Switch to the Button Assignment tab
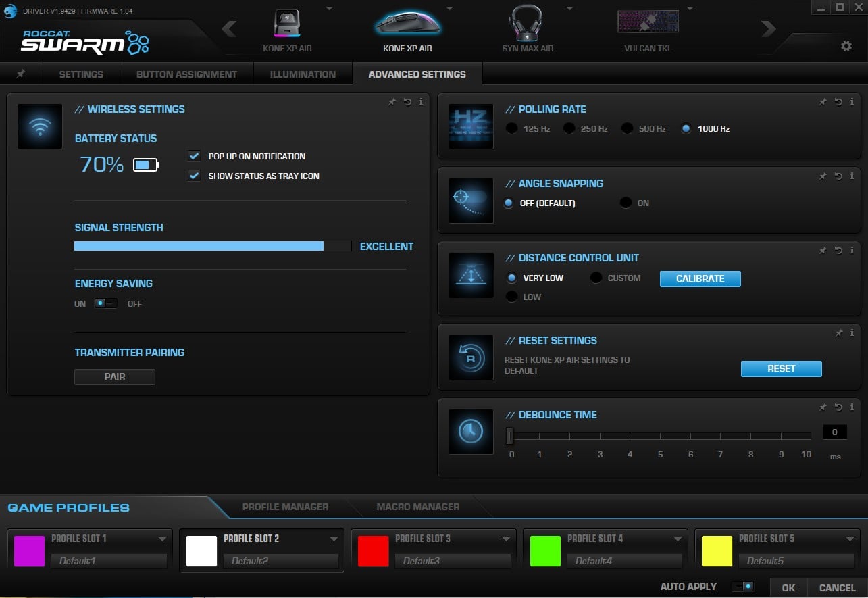This screenshot has width=868, height=598. pos(186,74)
